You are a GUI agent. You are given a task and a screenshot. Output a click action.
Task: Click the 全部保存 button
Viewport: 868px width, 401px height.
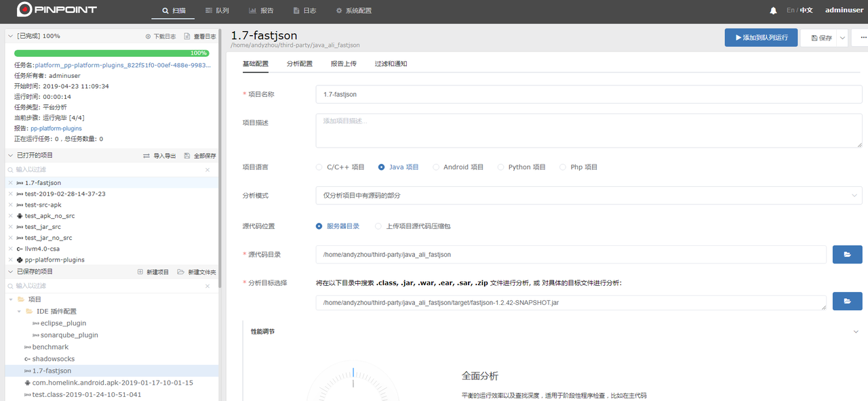point(200,156)
